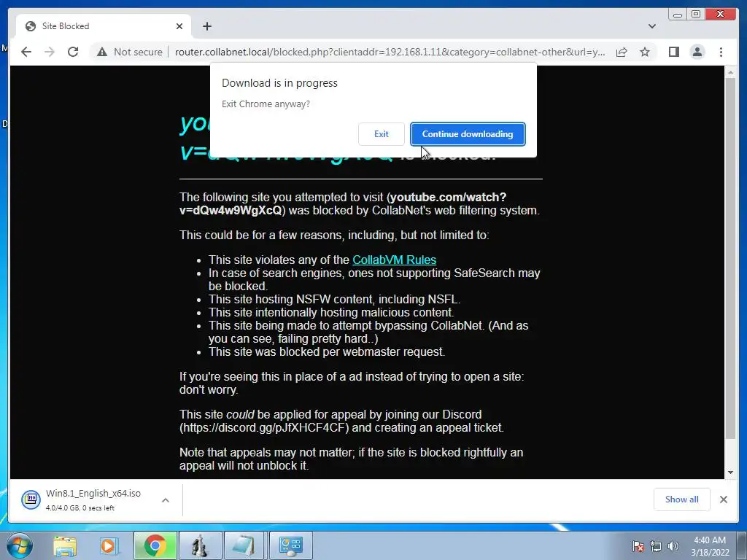Bookmark this page with the star
The height and width of the screenshot is (560, 747).
(x=645, y=52)
